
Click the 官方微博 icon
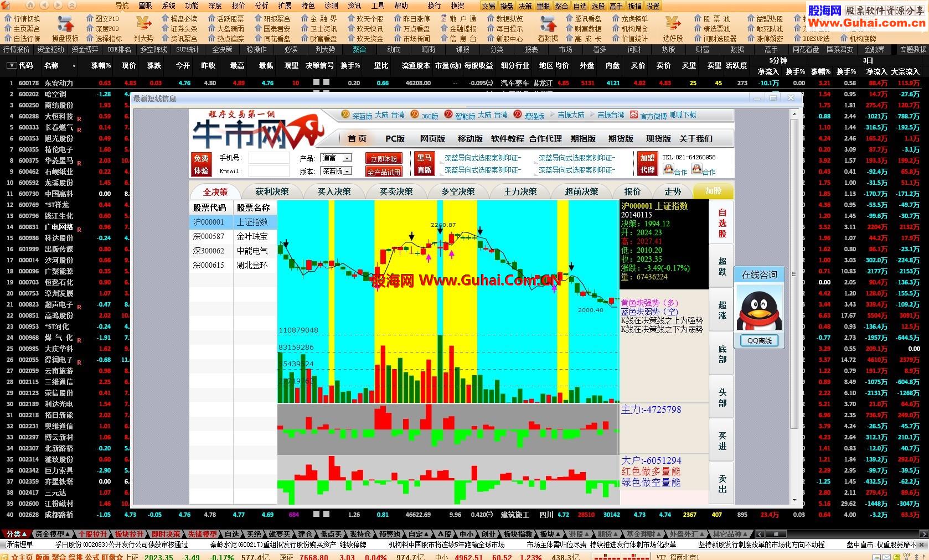point(634,115)
